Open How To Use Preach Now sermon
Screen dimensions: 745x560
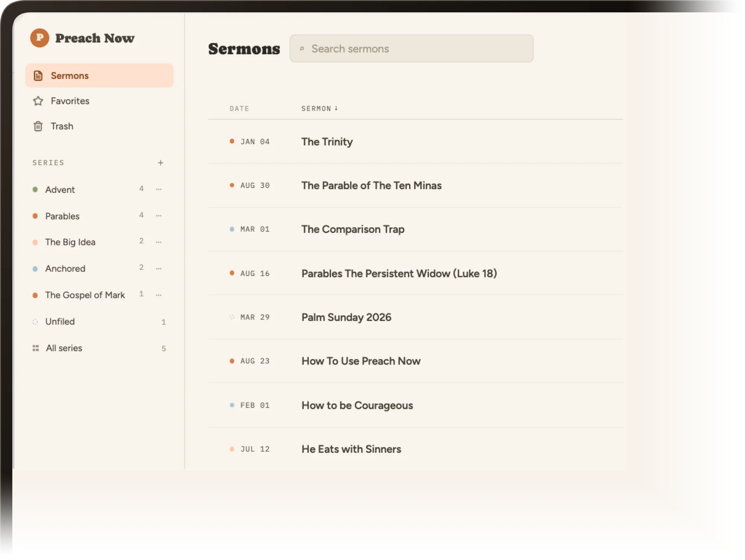click(361, 361)
